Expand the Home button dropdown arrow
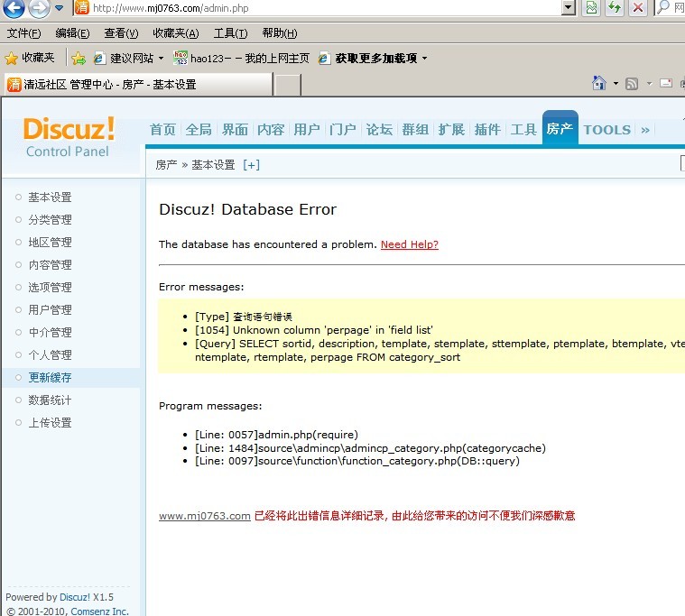The width and height of the screenshot is (685, 616). pos(616,83)
